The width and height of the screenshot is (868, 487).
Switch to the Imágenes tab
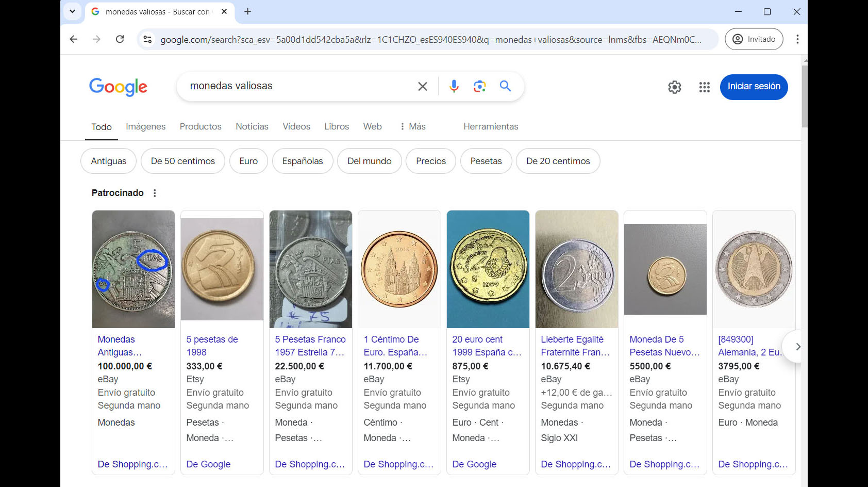pos(145,126)
